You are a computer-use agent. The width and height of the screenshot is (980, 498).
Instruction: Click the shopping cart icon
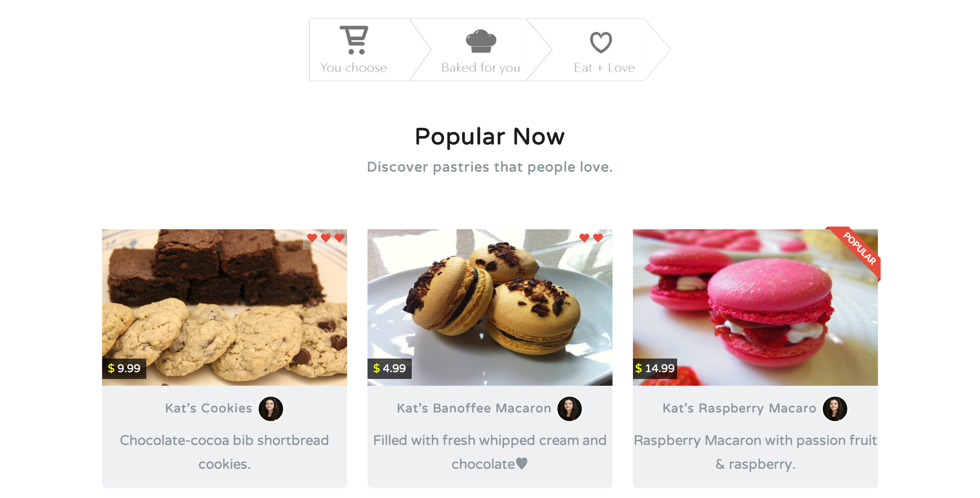point(354,40)
